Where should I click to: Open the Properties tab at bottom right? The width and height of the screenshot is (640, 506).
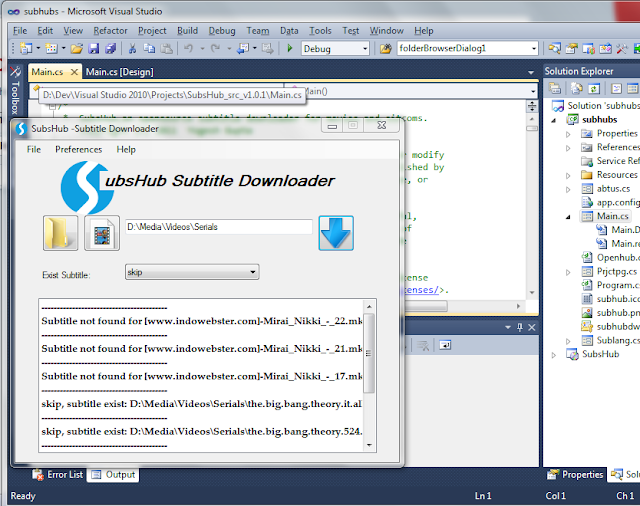click(576, 475)
